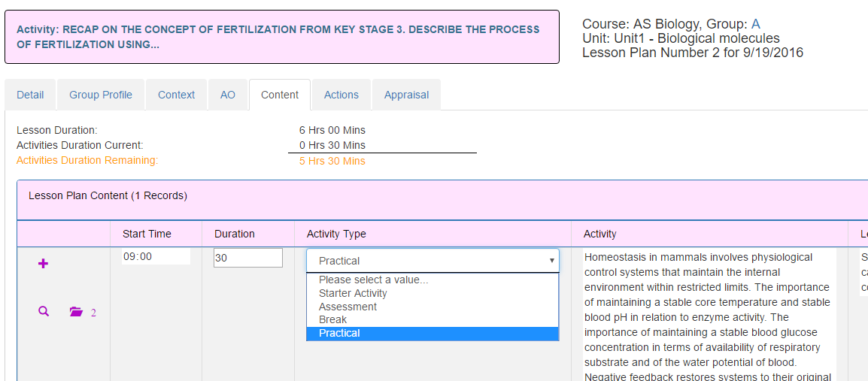Click the Content tab
Image resolution: width=868 pixels, height=381 pixels.
coord(280,95)
